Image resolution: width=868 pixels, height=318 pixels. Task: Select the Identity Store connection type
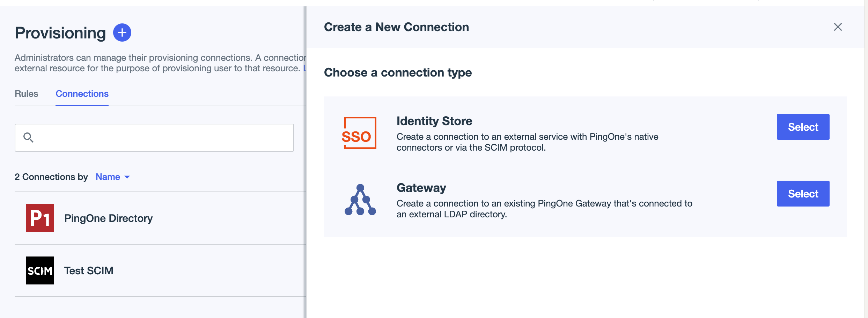(x=803, y=127)
